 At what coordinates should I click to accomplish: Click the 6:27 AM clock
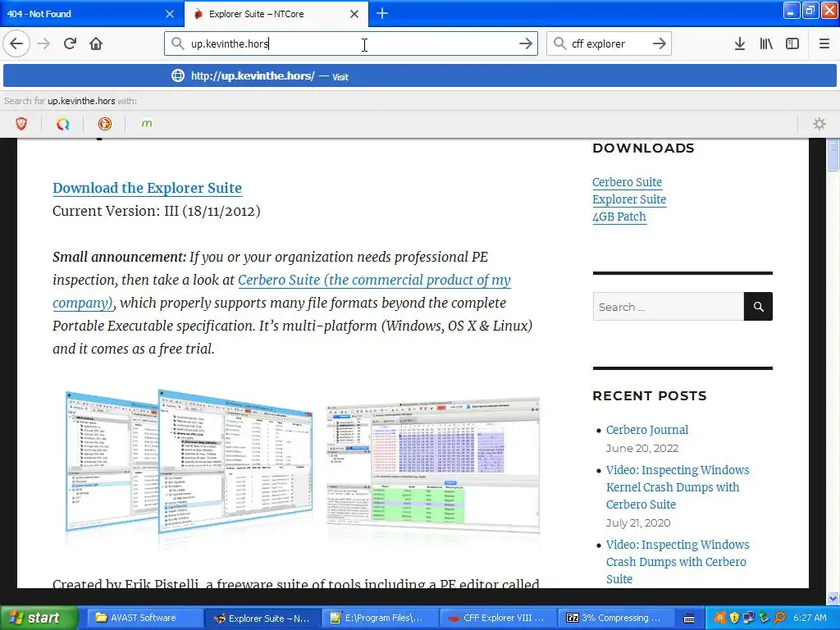pyautogui.click(x=810, y=618)
